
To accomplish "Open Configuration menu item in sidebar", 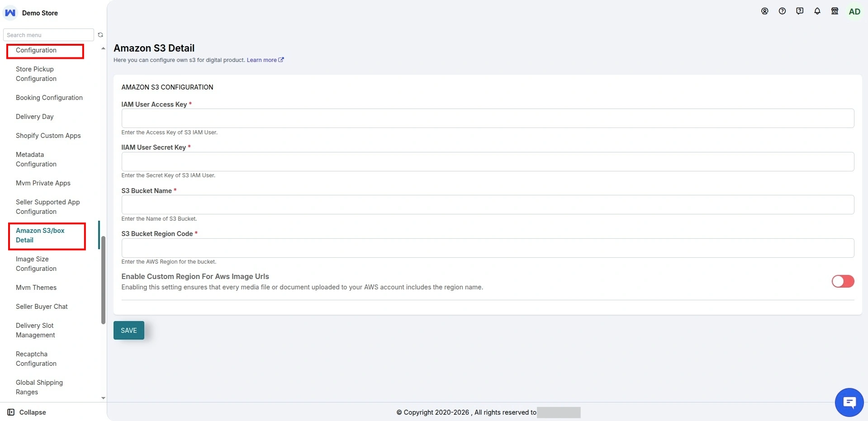I will (36, 50).
